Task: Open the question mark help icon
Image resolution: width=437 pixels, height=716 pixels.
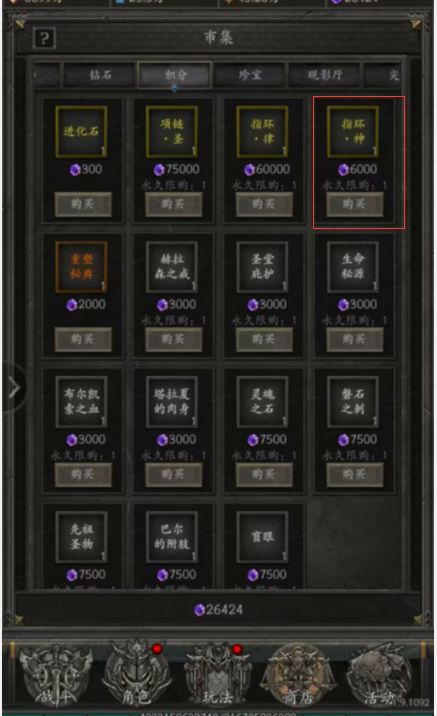Action: click(x=44, y=38)
